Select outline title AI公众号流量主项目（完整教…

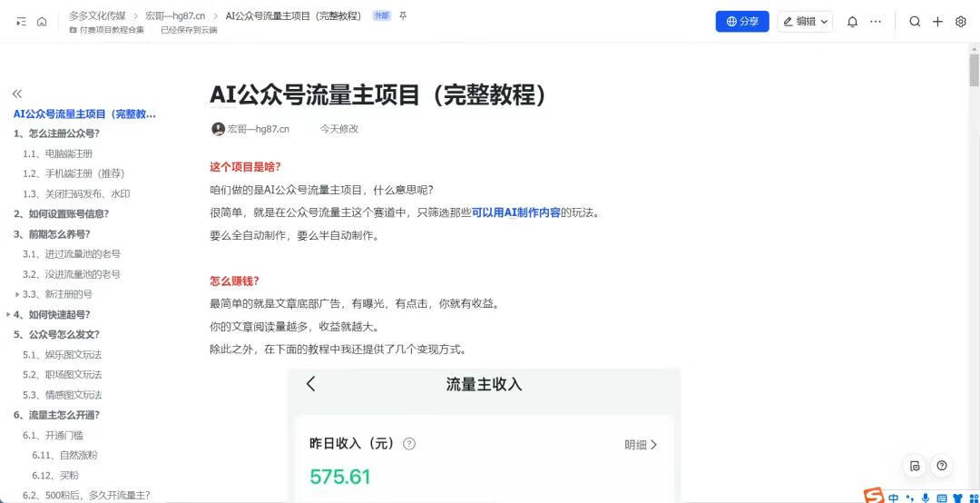click(85, 113)
